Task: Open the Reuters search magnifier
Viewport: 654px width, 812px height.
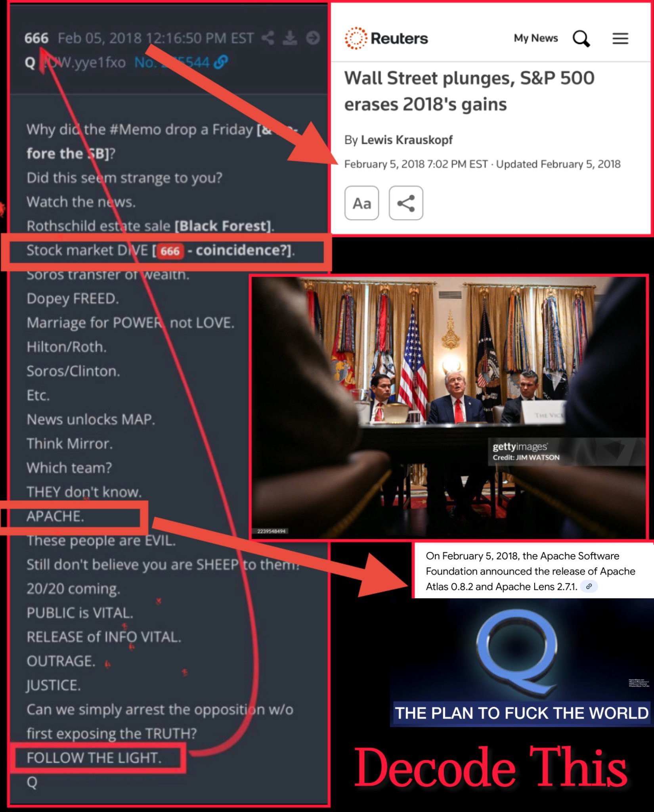Action: click(581, 38)
